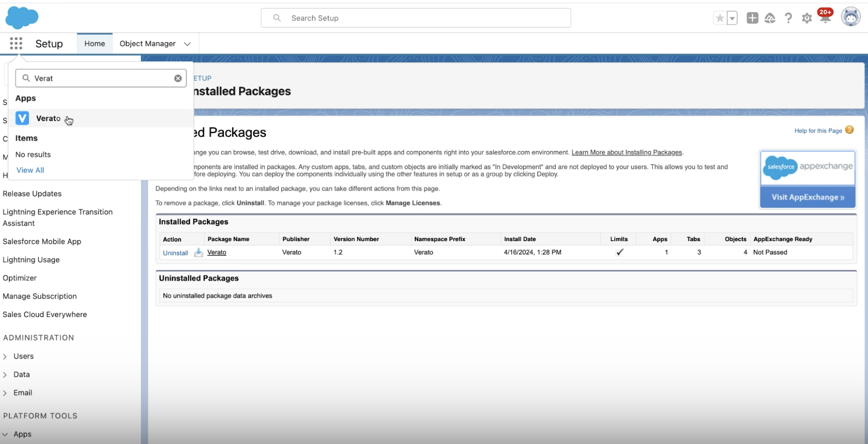Open Salesforce Mobile App sidebar item

click(x=42, y=242)
